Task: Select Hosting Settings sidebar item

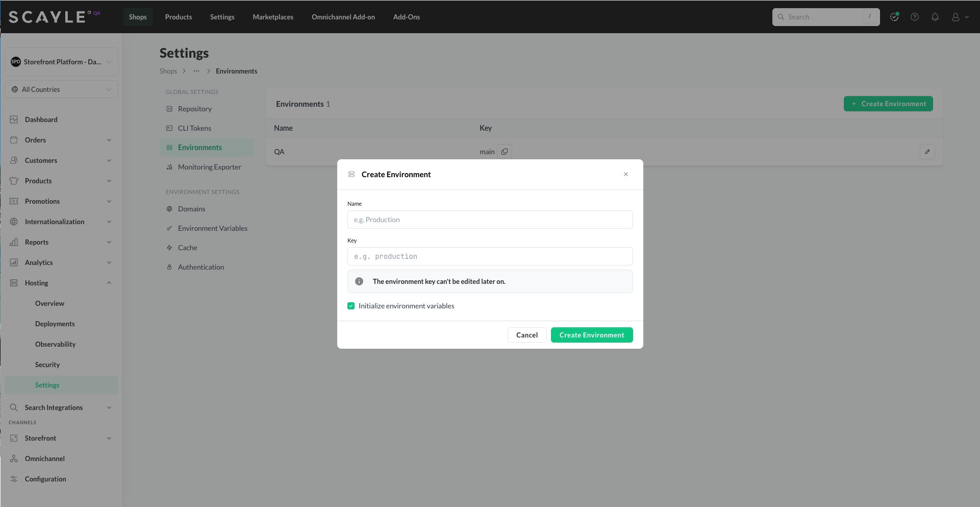Action: coord(62,385)
